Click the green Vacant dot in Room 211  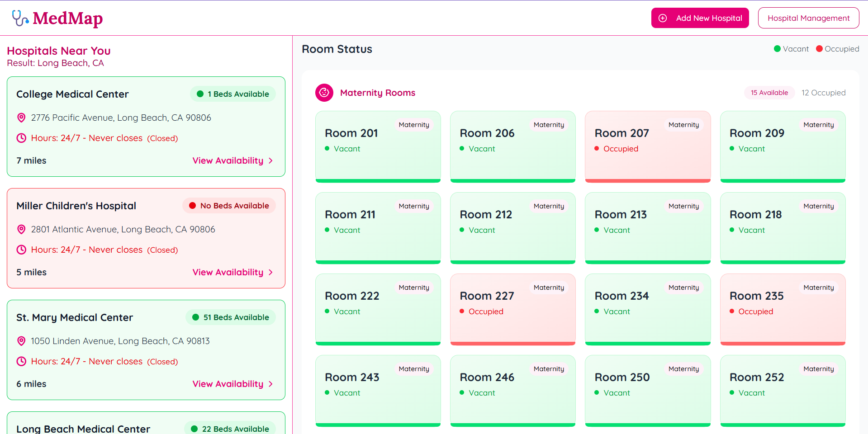[327, 230]
